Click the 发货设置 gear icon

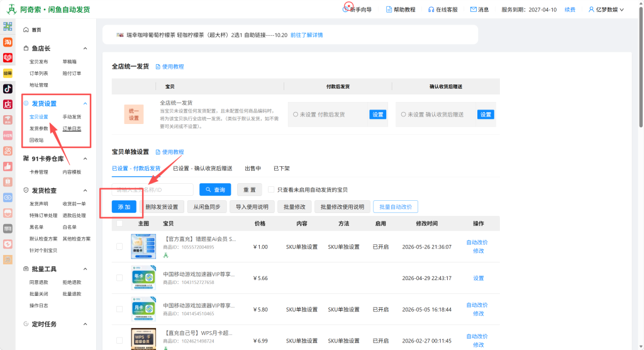26,103
